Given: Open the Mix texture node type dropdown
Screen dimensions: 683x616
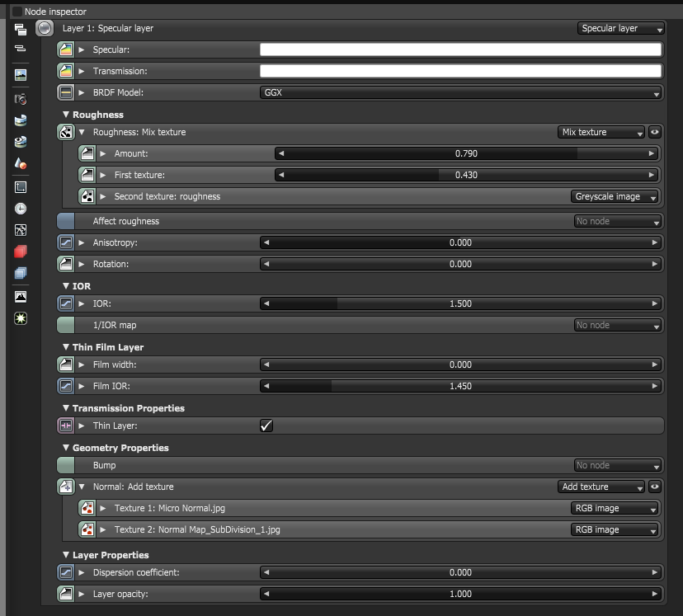Looking at the screenshot, I should point(601,132).
